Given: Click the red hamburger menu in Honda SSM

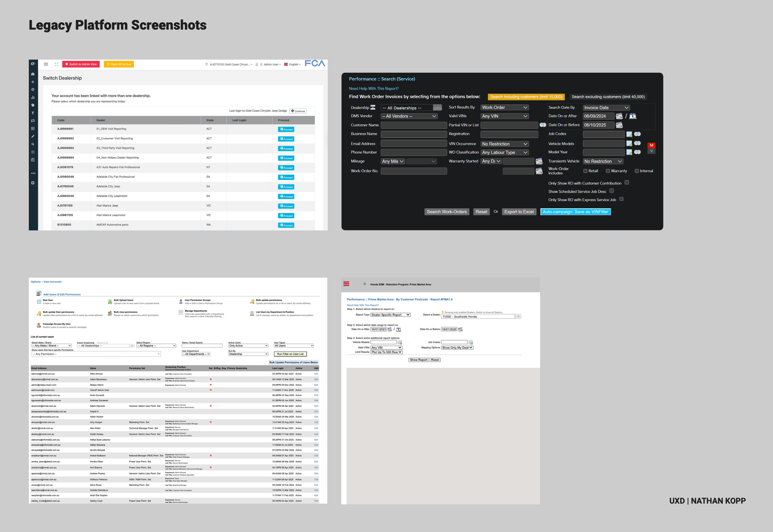Looking at the screenshot, I should pyautogui.click(x=346, y=284).
